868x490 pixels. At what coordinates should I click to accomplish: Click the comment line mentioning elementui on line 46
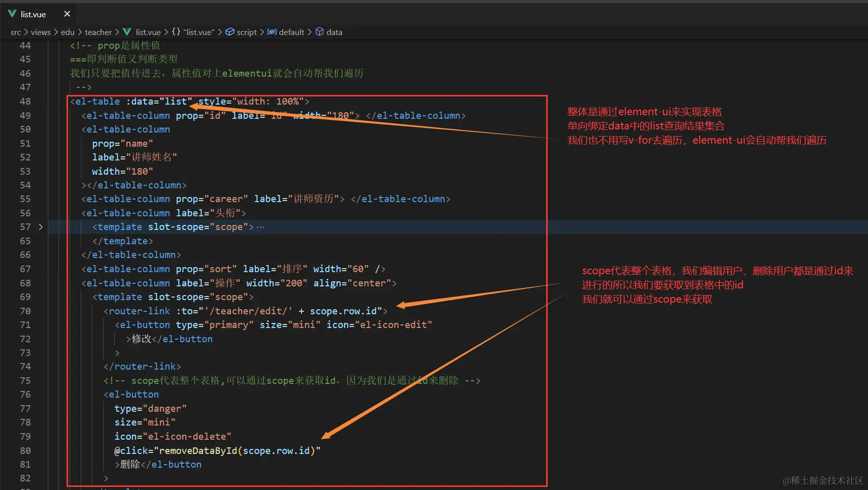point(217,74)
